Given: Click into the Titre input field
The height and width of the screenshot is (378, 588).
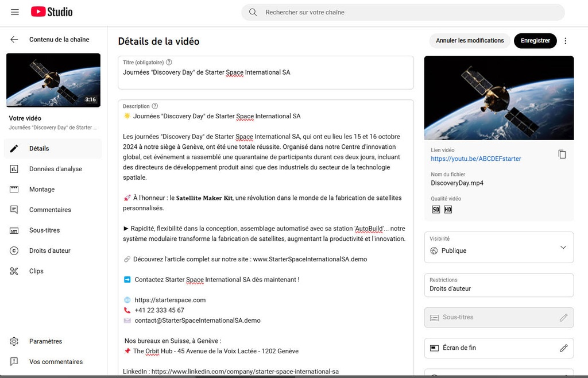Looking at the screenshot, I should pos(265,73).
